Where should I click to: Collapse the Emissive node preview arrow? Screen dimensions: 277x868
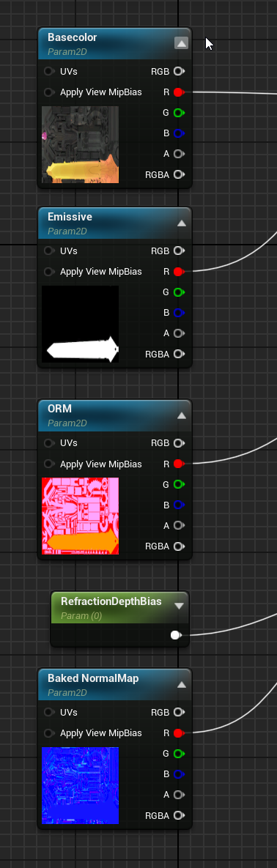tap(181, 223)
